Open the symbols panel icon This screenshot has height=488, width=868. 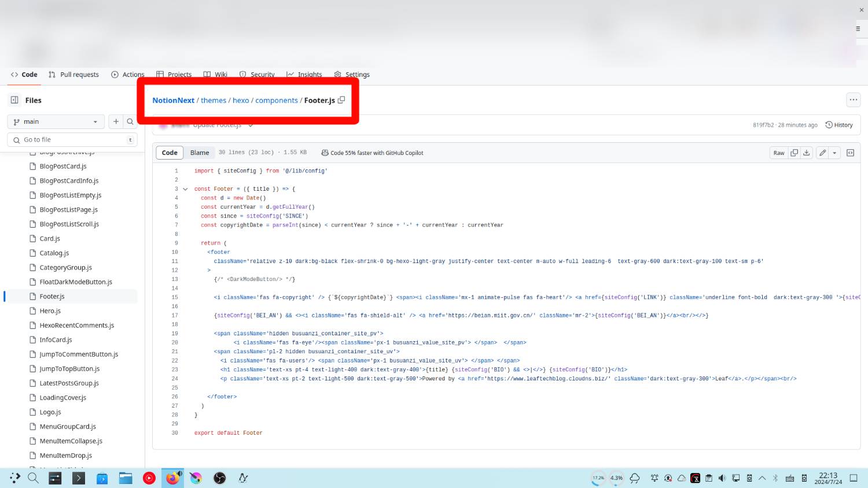[851, 153]
